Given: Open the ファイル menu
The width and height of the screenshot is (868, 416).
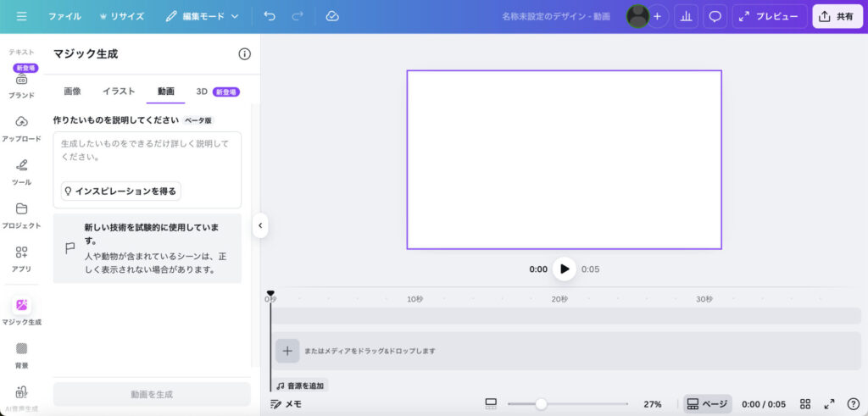Looking at the screenshot, I should (x=64, y=16).
